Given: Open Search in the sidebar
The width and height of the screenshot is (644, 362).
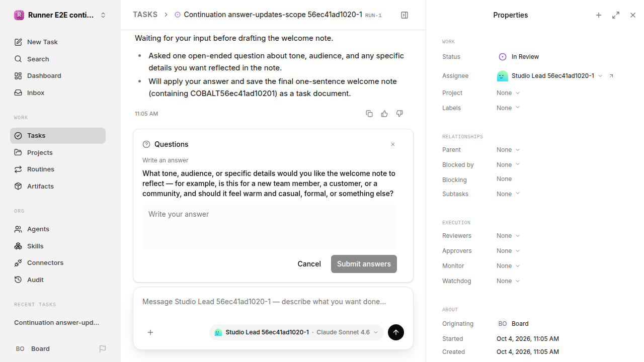Looking at the screenshot, I should pos(58,59).
